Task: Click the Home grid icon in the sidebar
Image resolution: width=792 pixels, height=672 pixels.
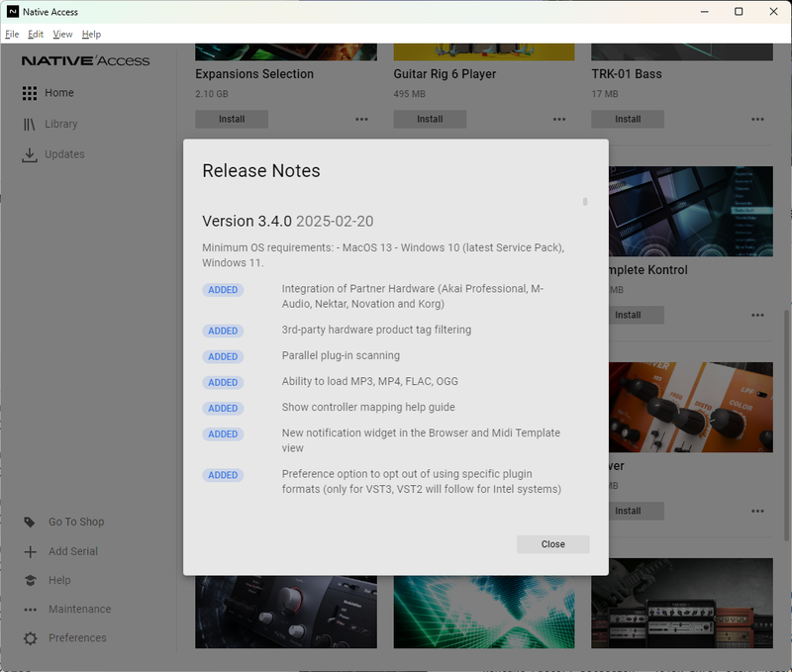Action: (x=30, y=93)
